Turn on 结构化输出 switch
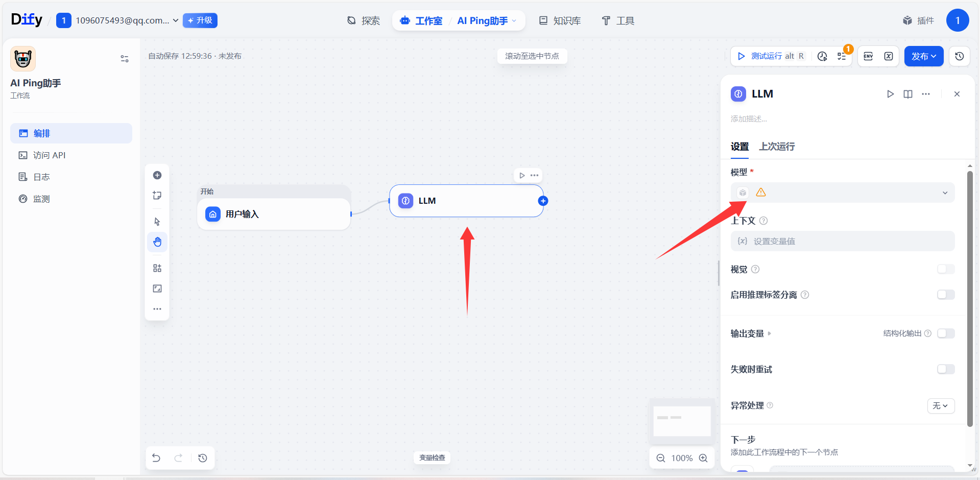The width and height of the screenshot is (980, 480). (946, 333)
